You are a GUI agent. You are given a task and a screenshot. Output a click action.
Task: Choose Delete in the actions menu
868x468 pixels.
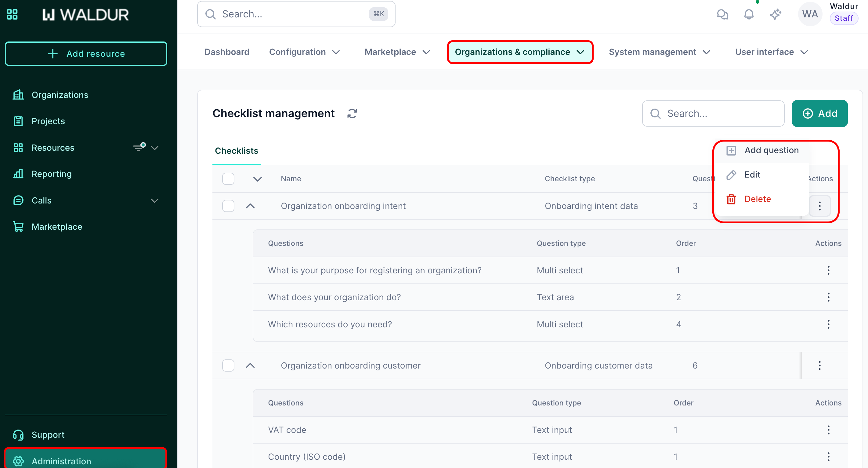point(757,199)
